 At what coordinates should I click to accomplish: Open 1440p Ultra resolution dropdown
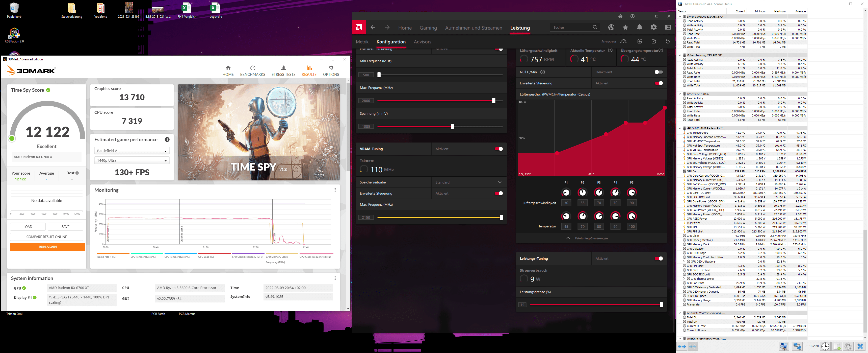[x=132, y=161]
